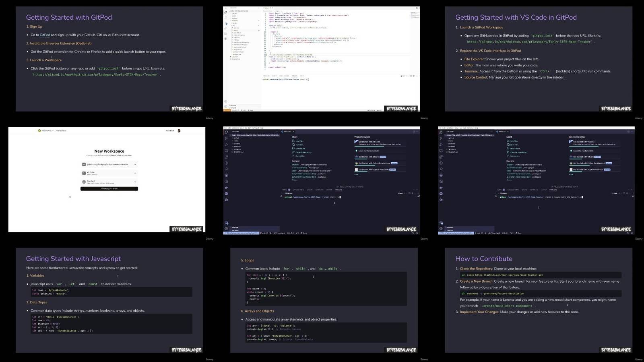Screen dimensions: 644x362
Task: Open Manage gear icon in center thumbnail's VS Code
Action: 226,228
